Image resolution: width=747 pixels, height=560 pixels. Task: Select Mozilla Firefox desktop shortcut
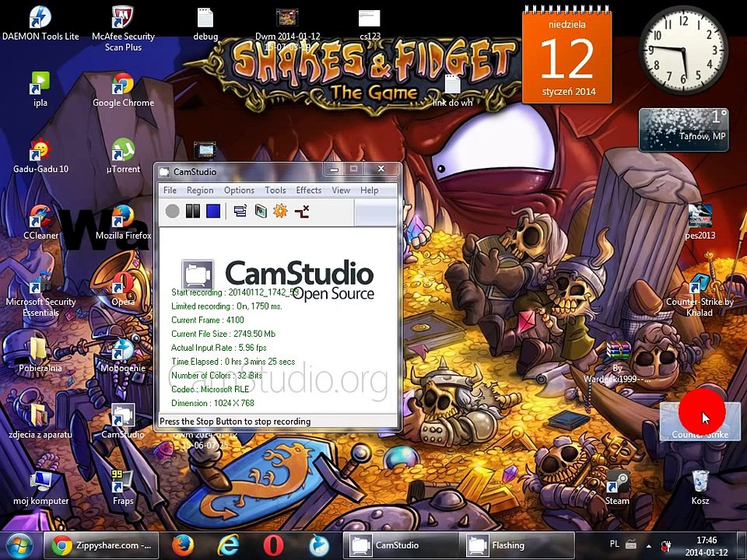coord(123,222)
